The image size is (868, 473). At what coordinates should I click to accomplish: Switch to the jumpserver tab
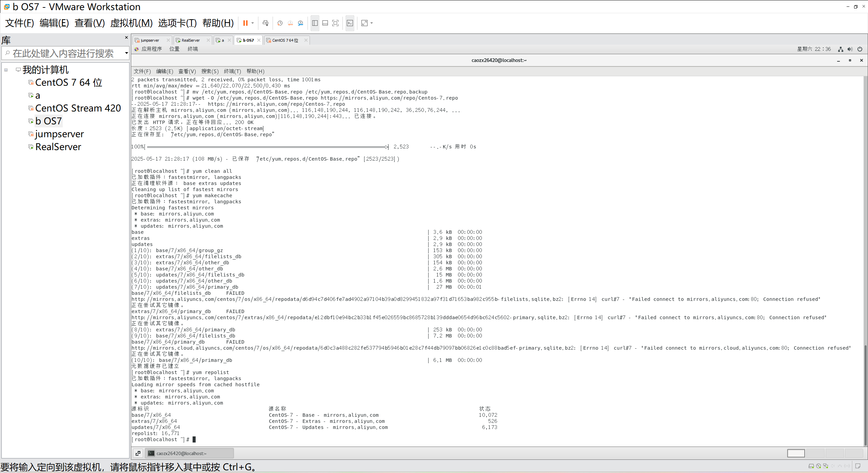click(x=150, y=40)
